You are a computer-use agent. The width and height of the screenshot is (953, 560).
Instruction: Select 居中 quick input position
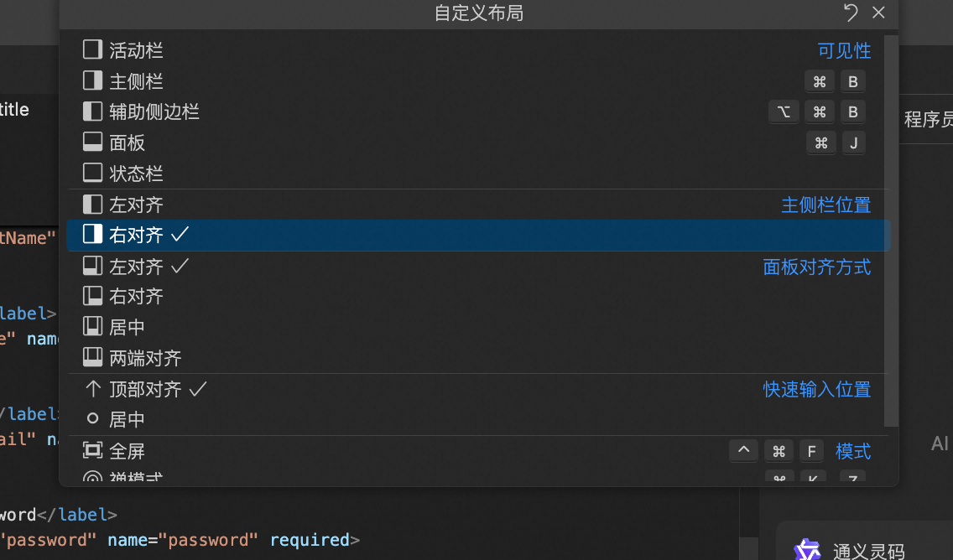tap(128, 419)
